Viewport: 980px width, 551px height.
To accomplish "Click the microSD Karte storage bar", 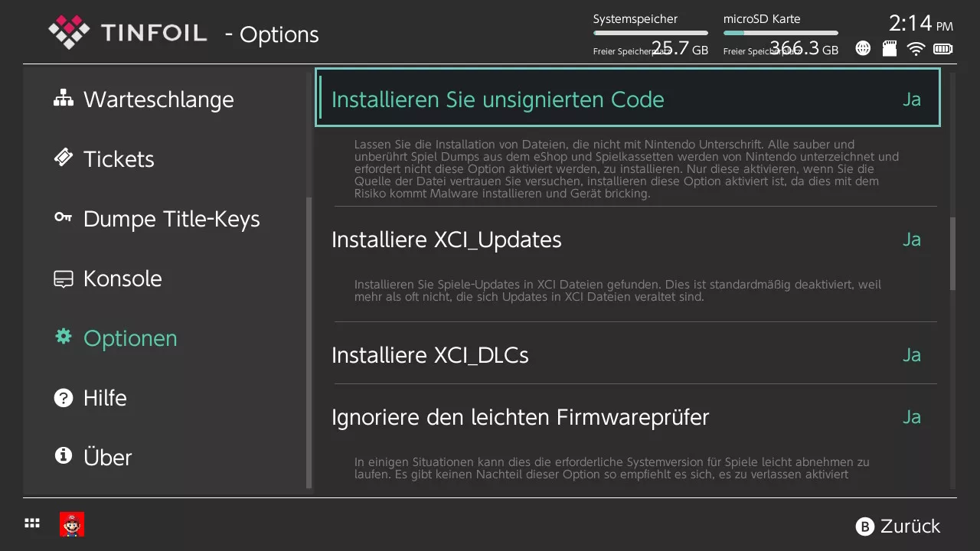I will coord(780,33).
